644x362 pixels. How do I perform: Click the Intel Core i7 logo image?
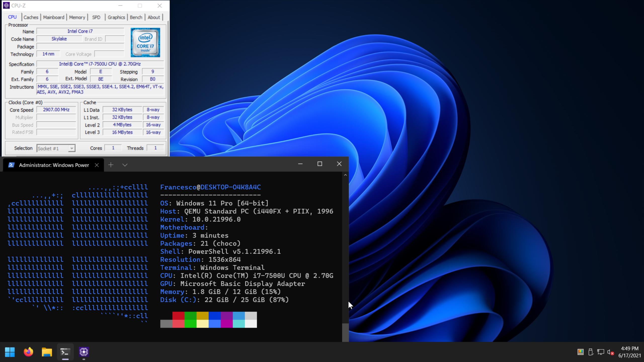145,42
